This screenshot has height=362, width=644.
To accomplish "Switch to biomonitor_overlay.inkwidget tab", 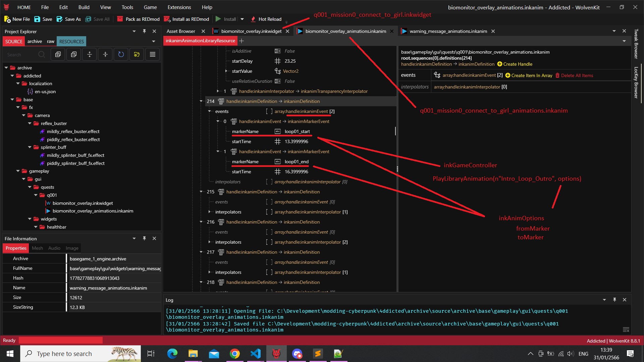I will (x=251, y=31).
